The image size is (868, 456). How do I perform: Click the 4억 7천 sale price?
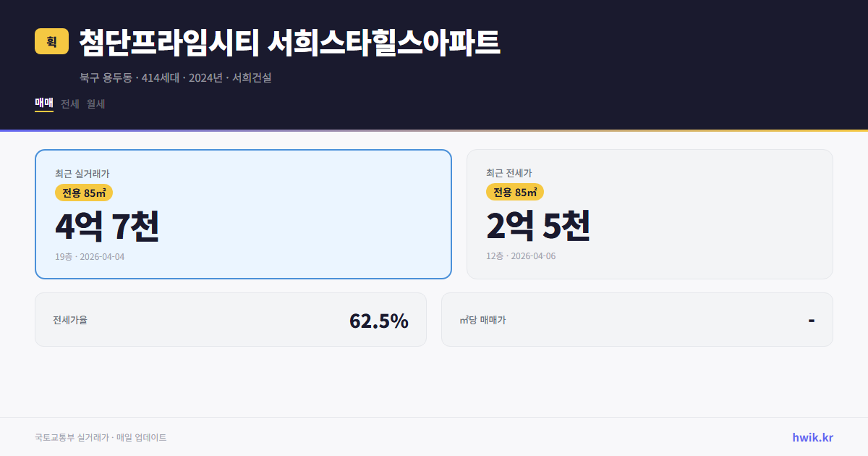(x=106, y=226)
